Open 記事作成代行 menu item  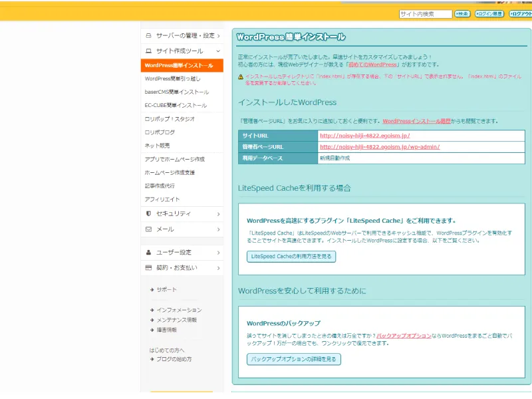(160, 186)
